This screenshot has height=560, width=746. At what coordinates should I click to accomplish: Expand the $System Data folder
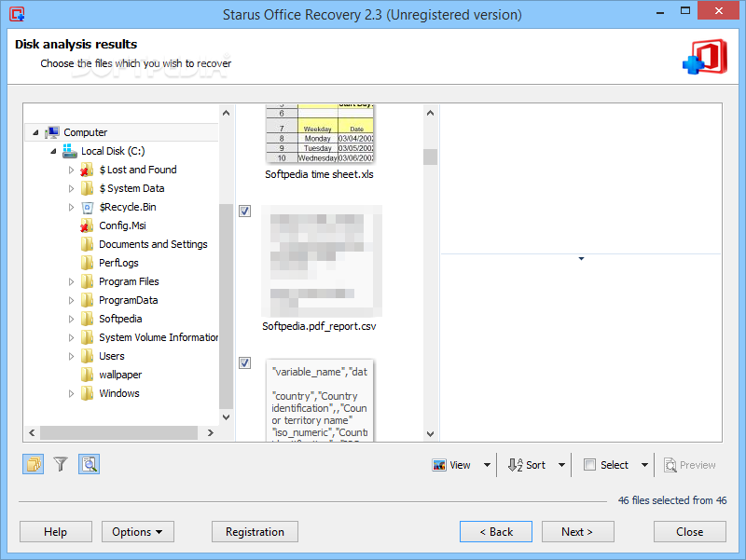72,189
